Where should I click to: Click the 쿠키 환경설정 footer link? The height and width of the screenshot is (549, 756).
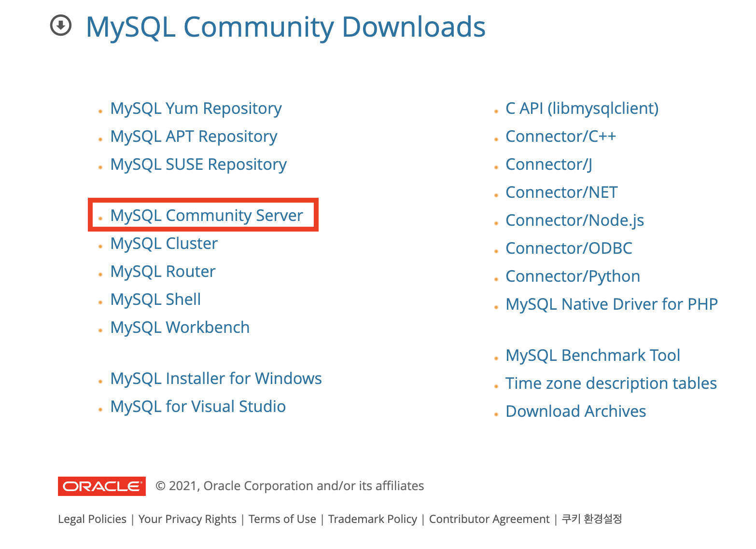(592, 519)
